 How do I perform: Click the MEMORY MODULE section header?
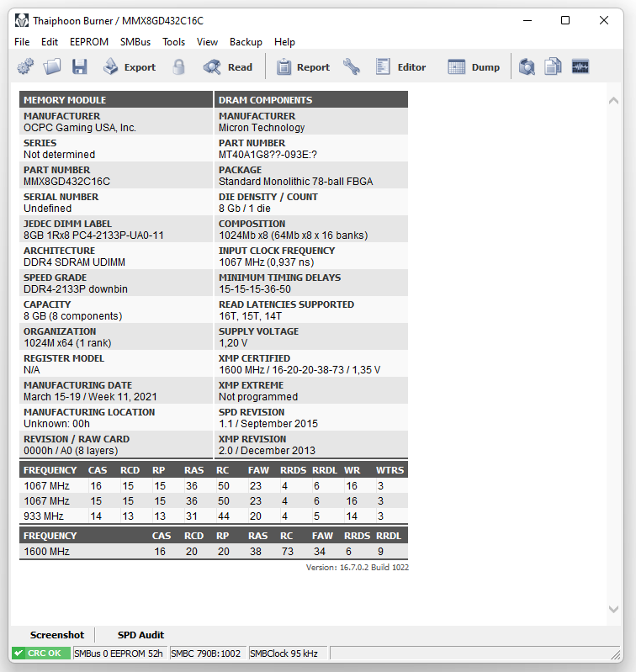[x=116, y=99]
